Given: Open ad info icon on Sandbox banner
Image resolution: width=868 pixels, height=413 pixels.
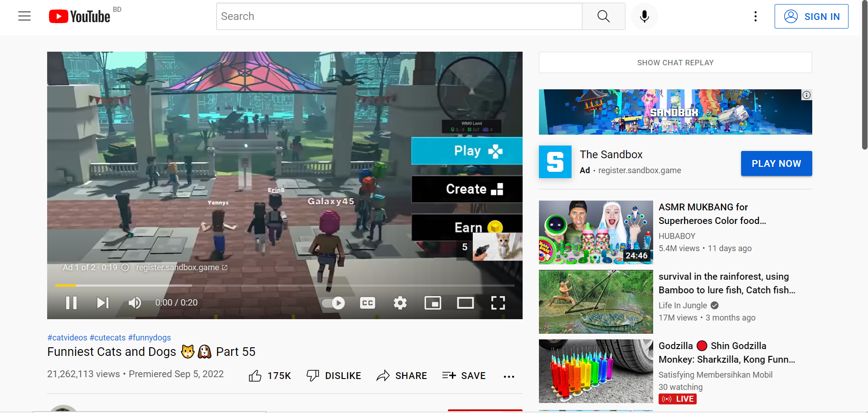Looking at the screenshot, I should tap(806, 95).
